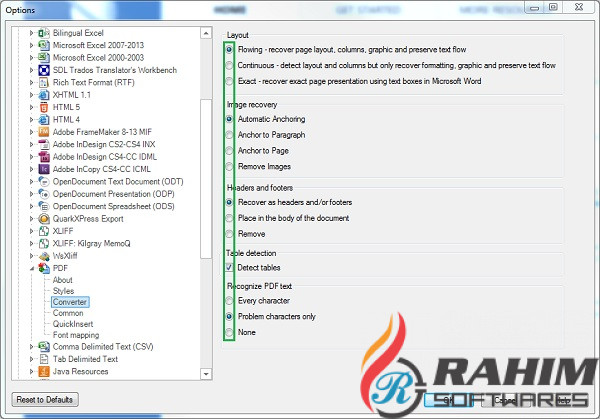Screen dimensions: 600x419
Task: Select the Remove Images option
Action: pyautogui.click(x=229, y=166)
